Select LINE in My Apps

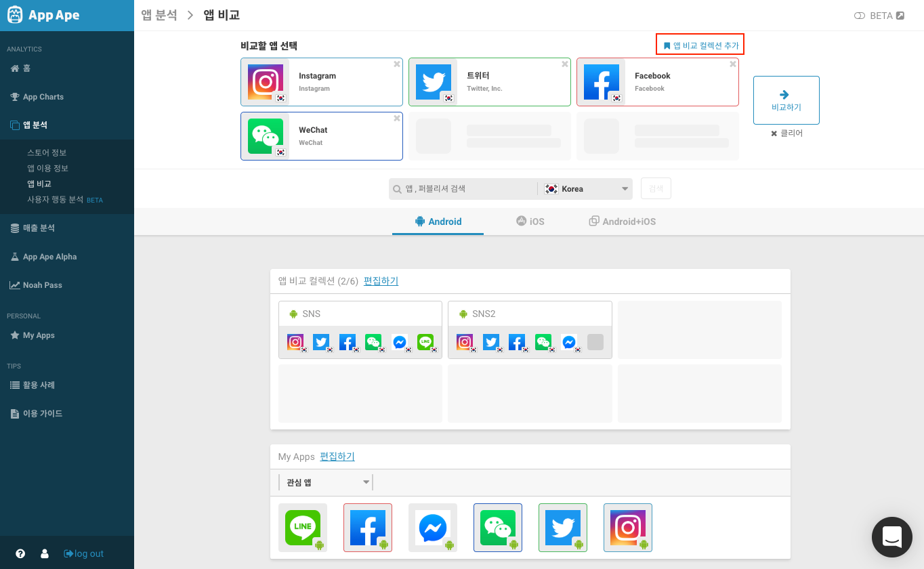click(303, 528)
